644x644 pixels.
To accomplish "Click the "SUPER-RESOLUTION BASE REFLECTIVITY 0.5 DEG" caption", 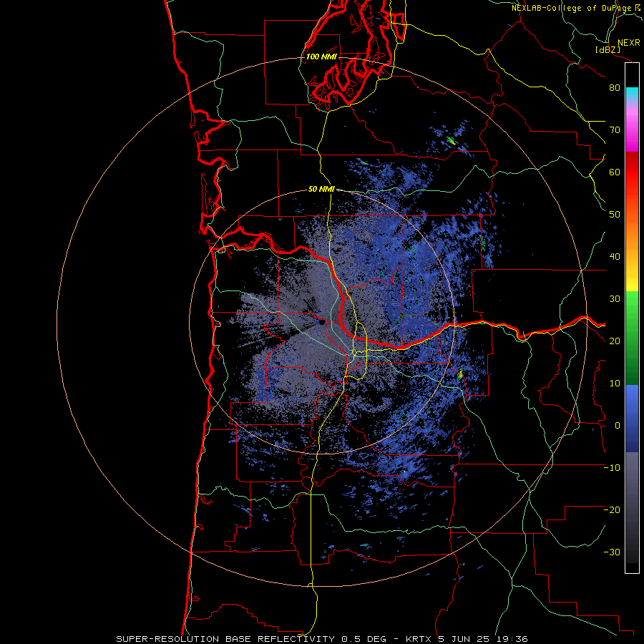I will point(251,639).
